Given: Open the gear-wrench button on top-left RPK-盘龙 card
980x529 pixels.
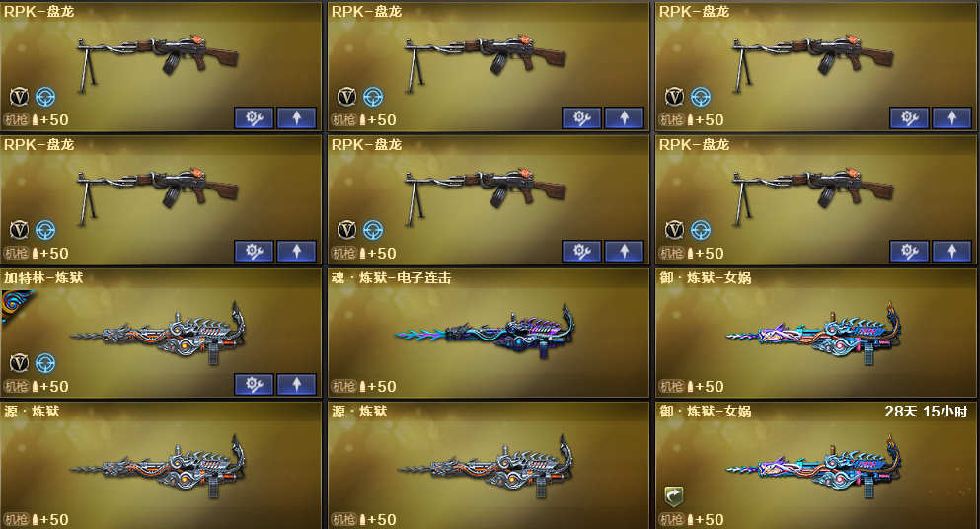Looking at the screenshot, I should point(254,117).
